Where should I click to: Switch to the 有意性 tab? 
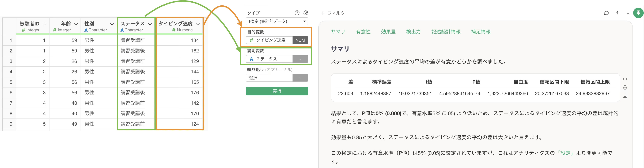[x=363, y=32]
